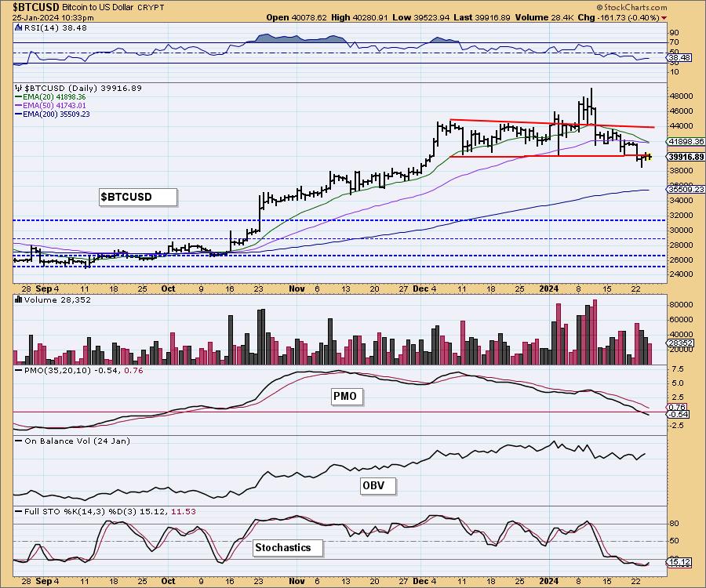This screenshot has width=706, height=588.
Task: Click the PMO annotation label box
Action: (347, 396)
